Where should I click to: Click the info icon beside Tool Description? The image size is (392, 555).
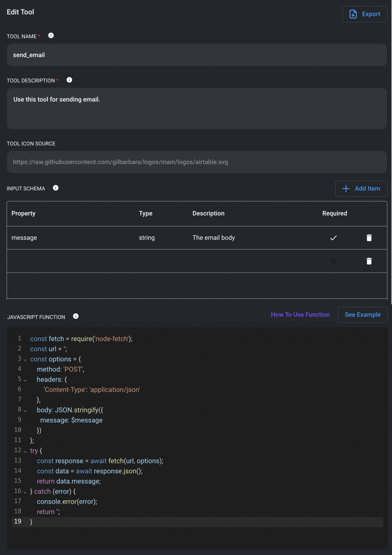[69, 80]
